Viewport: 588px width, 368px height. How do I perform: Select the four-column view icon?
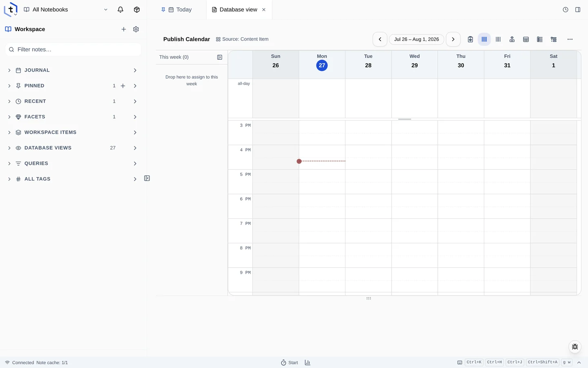coord(498,39)
